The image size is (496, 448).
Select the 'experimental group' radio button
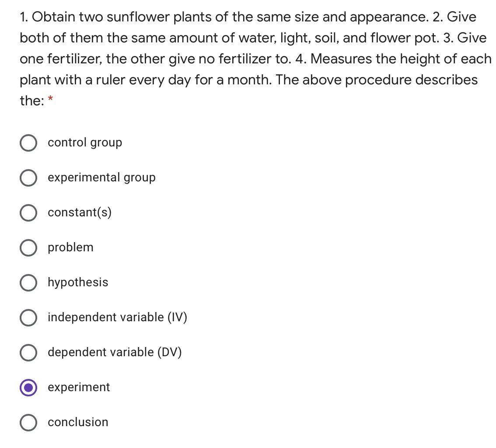pyautogui.click(x=28, y=178)
